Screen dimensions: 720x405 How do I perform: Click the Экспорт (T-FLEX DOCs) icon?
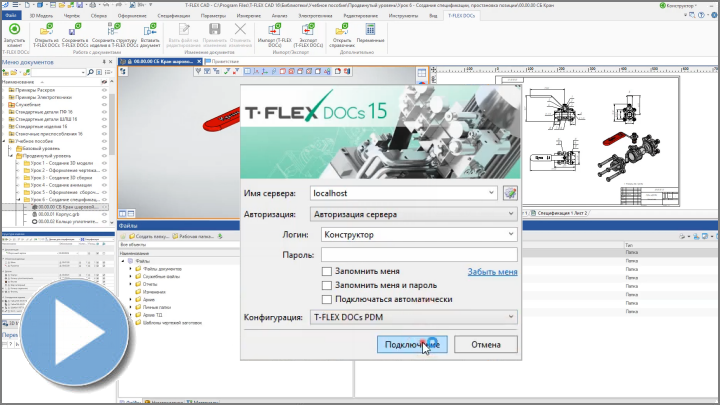[308, 30]
